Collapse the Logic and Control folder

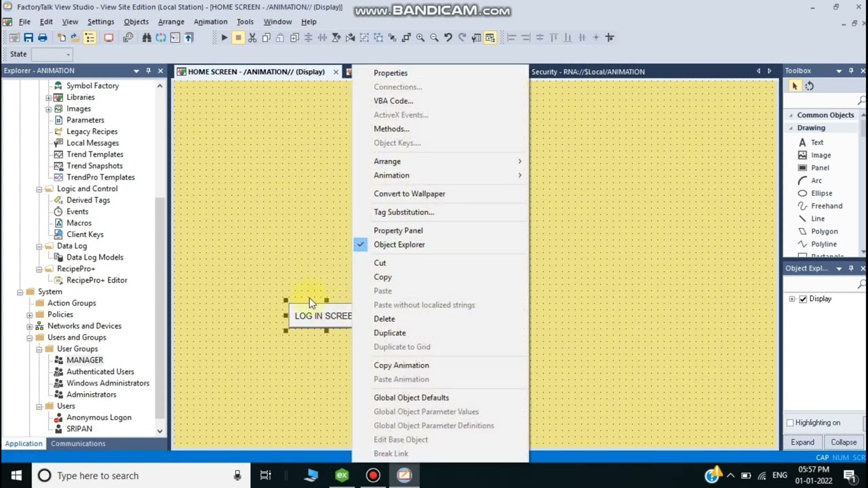39,189
